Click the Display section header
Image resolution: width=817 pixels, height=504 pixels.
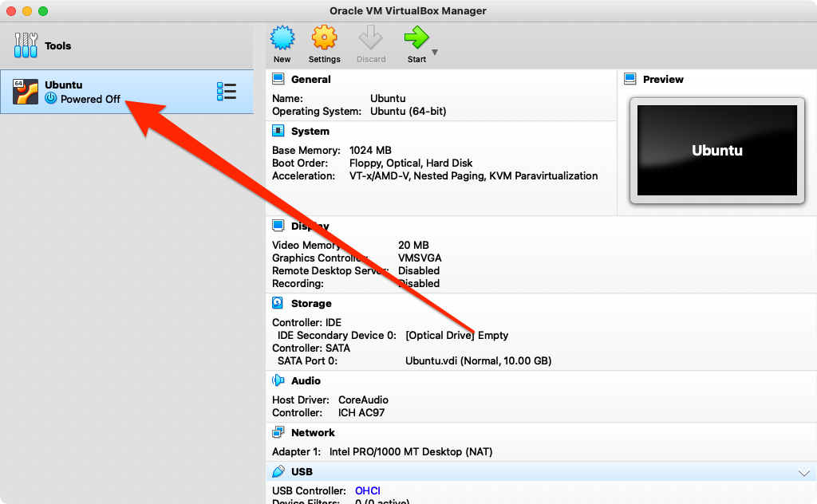pos(310,226)
